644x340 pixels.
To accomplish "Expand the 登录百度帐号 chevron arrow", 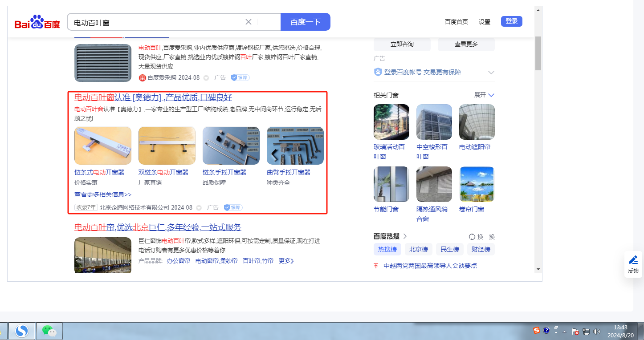I will [491, 72].
